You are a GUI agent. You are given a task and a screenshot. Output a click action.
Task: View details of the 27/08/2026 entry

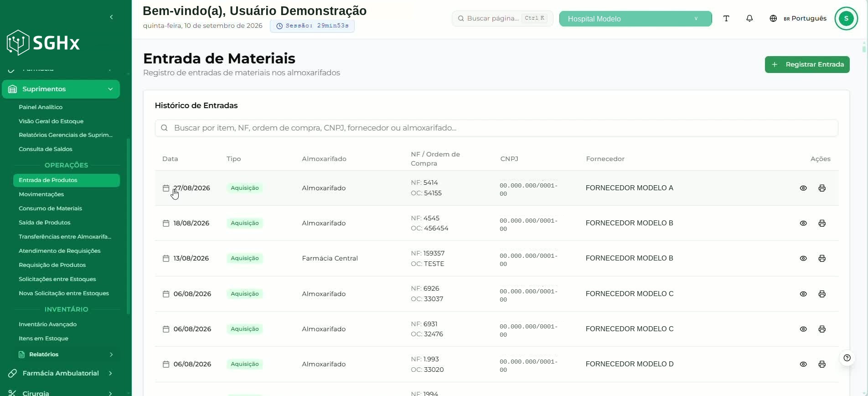pyautogui.click(x=803, y=188)
